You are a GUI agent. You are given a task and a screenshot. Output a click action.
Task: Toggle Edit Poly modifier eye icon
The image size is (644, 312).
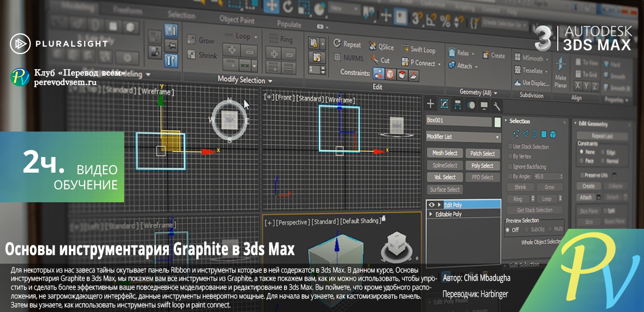point(431,205)
